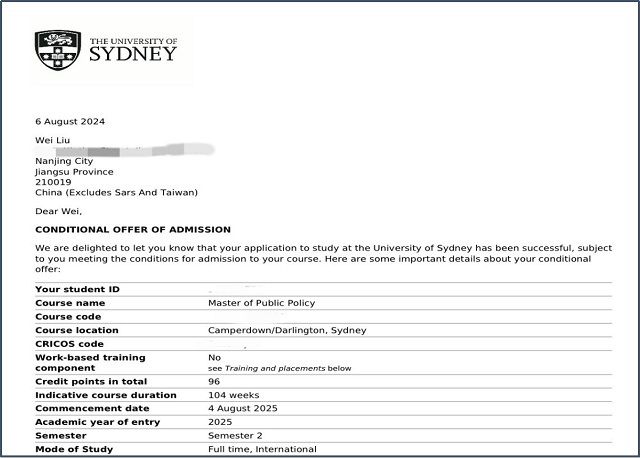This screenshot has width=640, height=458.
Task: Click the Course code row label
Action: click(x=68, y=317)
